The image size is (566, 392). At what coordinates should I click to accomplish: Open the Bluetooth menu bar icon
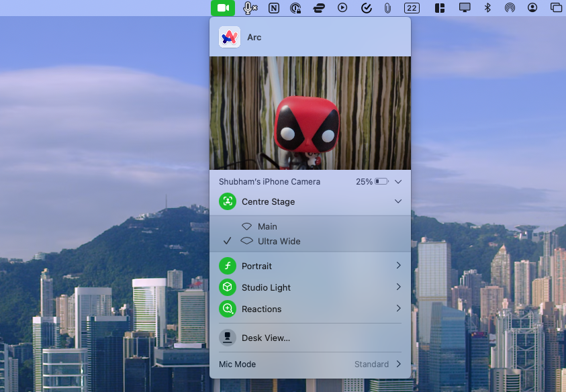tap(488, 8)
